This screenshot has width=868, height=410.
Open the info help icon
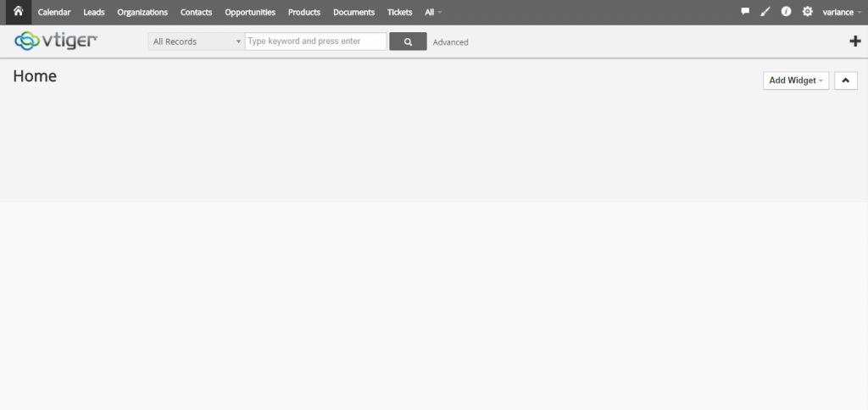click(x=786, y=12)
